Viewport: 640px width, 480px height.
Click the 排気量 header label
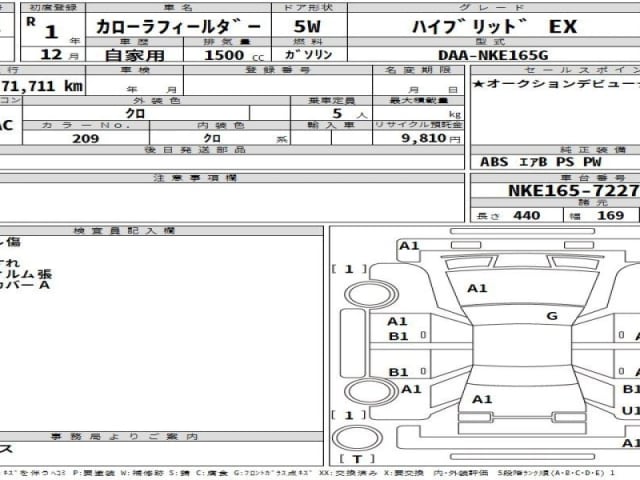227,42
